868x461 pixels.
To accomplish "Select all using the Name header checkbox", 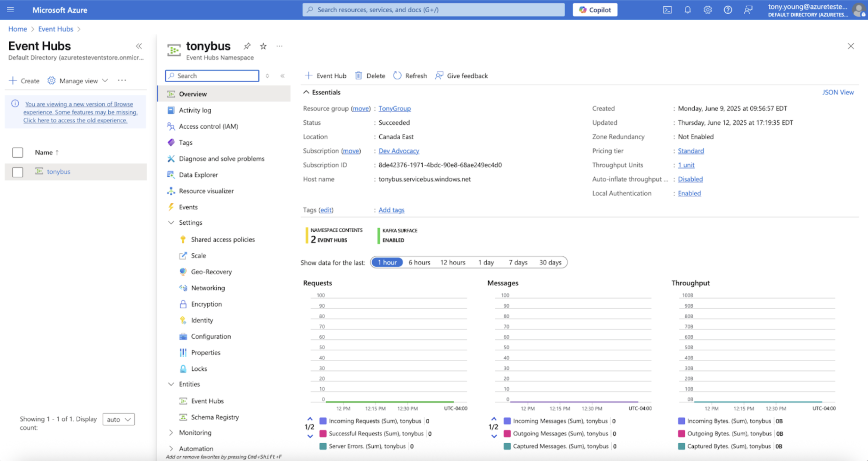I will click(18, 152).
